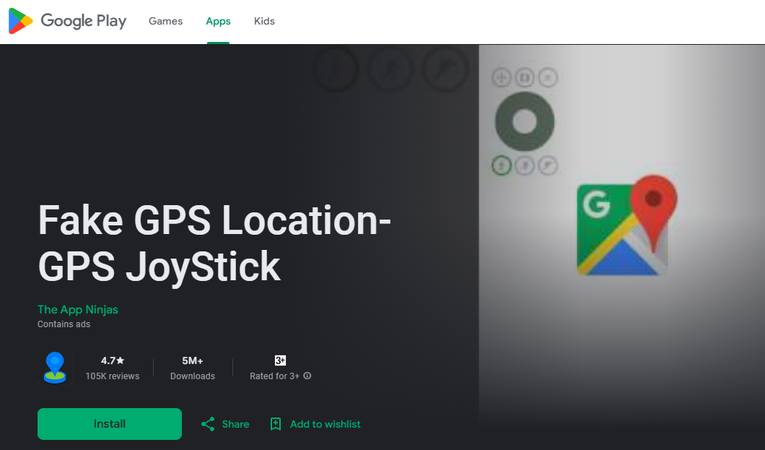Open the 105K reviews text
This screenshot has height=450, width=765.
(112, 376)
